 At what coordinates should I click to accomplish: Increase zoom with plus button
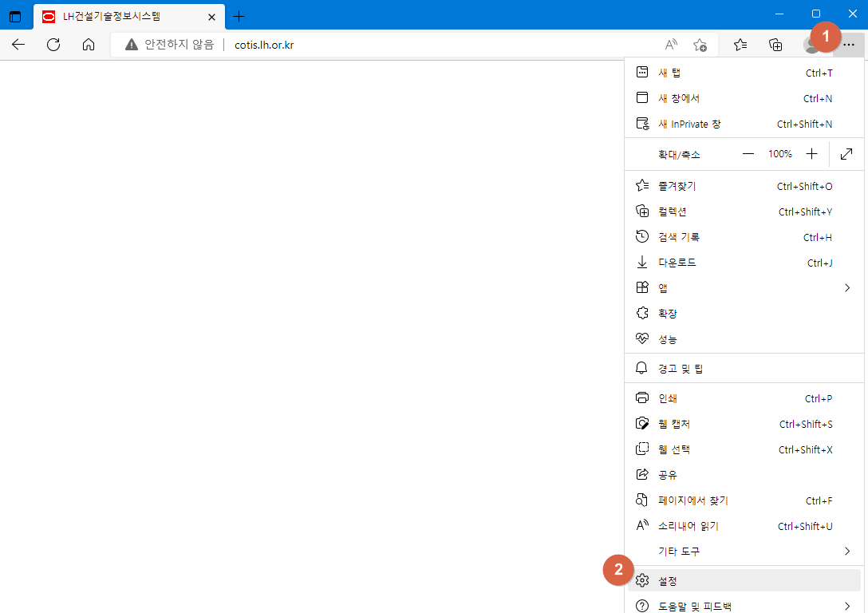(x=811, y=154)
